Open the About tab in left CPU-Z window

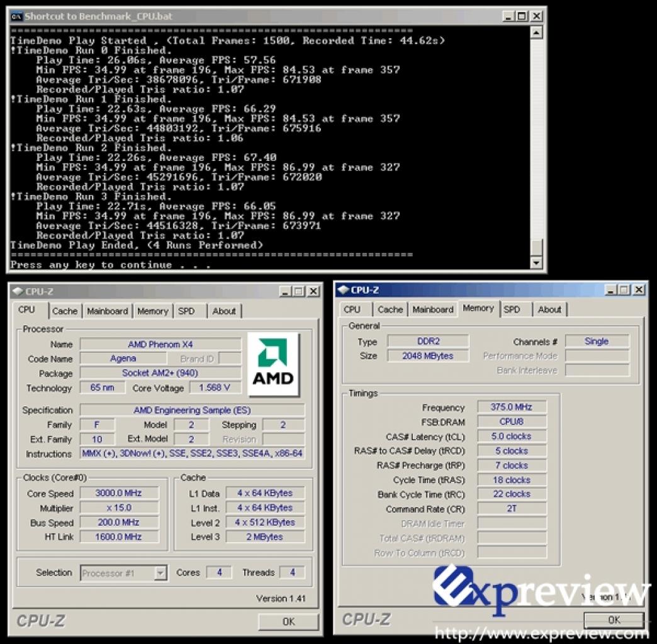(x=224, y=311)
